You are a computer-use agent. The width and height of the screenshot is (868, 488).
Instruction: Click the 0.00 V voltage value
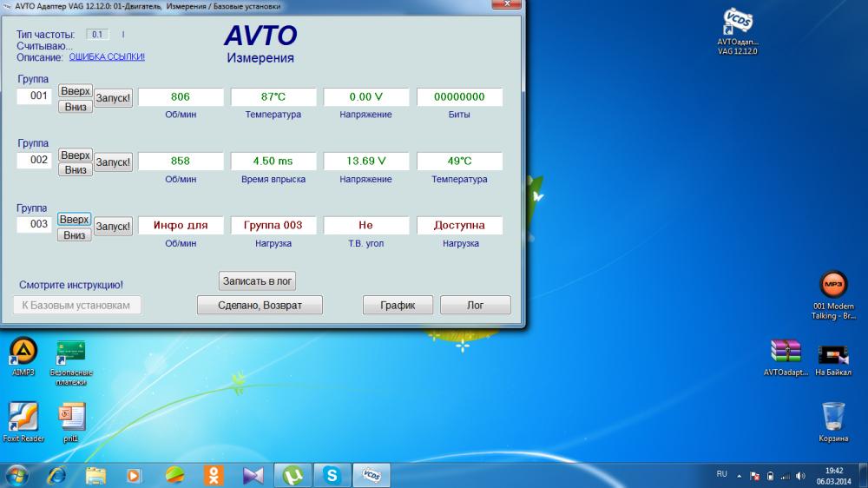tap(366, 97)
